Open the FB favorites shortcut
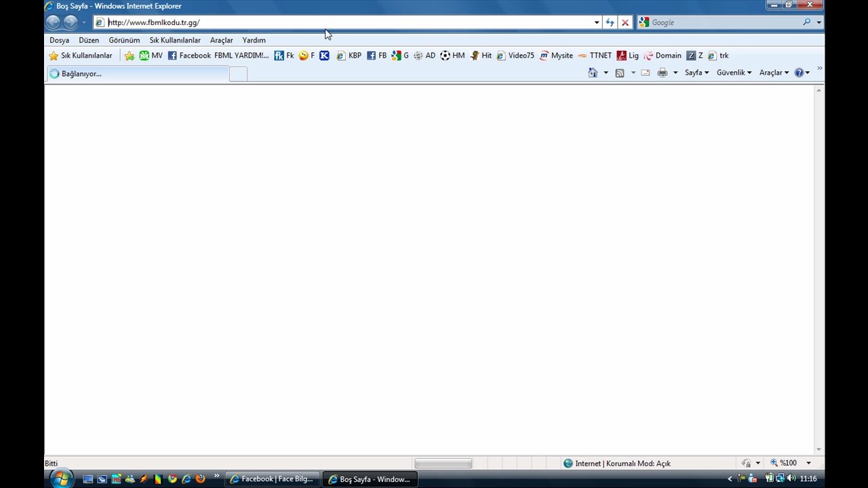This screenshot has height=488, width=868. tap(376, 56)
